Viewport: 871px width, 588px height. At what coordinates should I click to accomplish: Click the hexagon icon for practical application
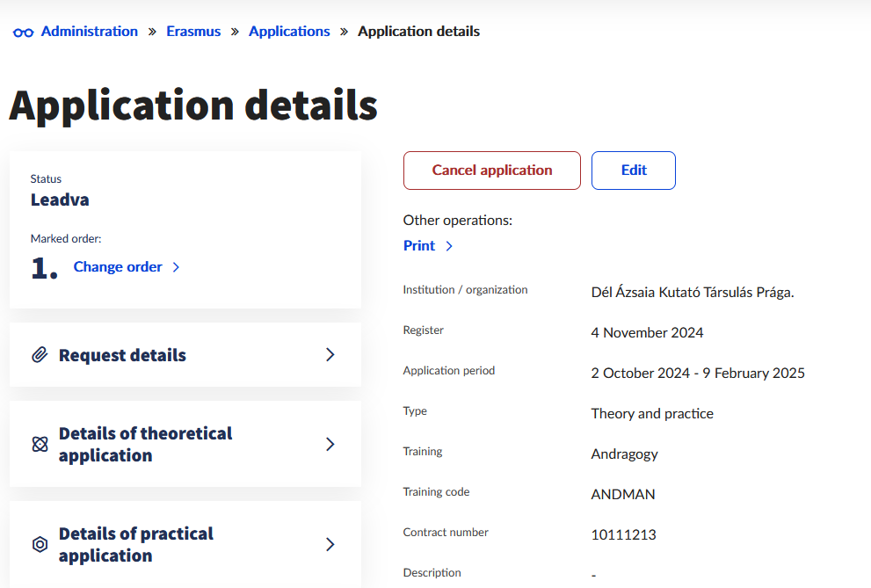pyautogui.click(x=40, y=544)
